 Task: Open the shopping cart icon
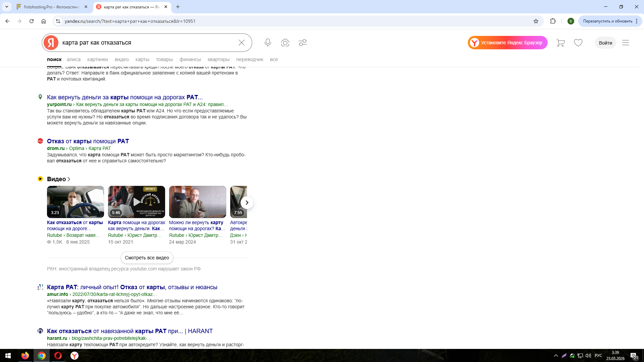560,43
